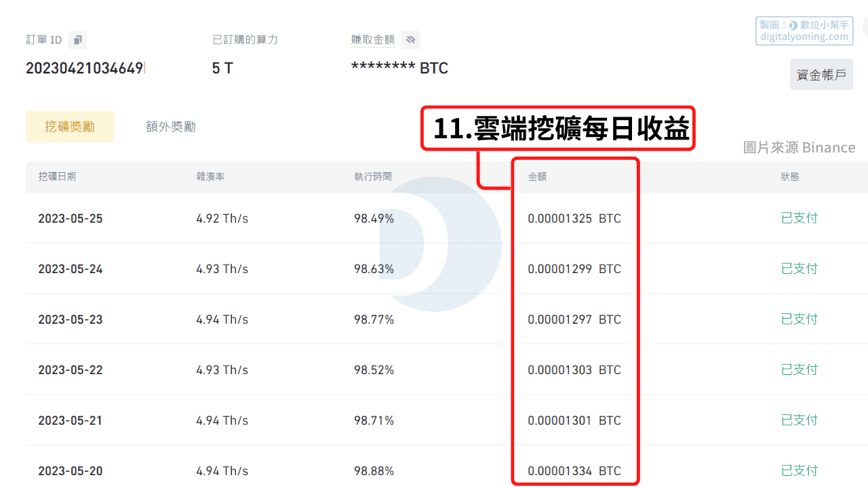The image size is (868, 488).
Task: Click the hidden ******** BTC earned amount
Action: click(399, 68)
